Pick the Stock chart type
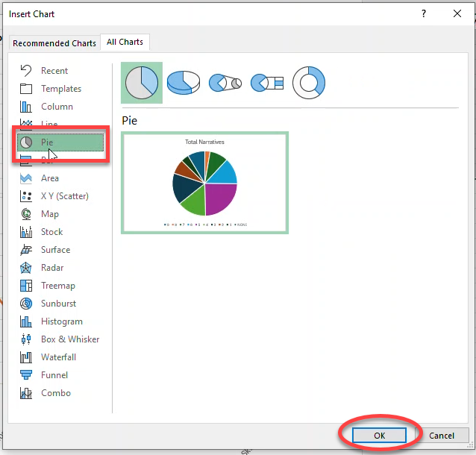The height and width of the screenshot is (455, 476). 51,232
